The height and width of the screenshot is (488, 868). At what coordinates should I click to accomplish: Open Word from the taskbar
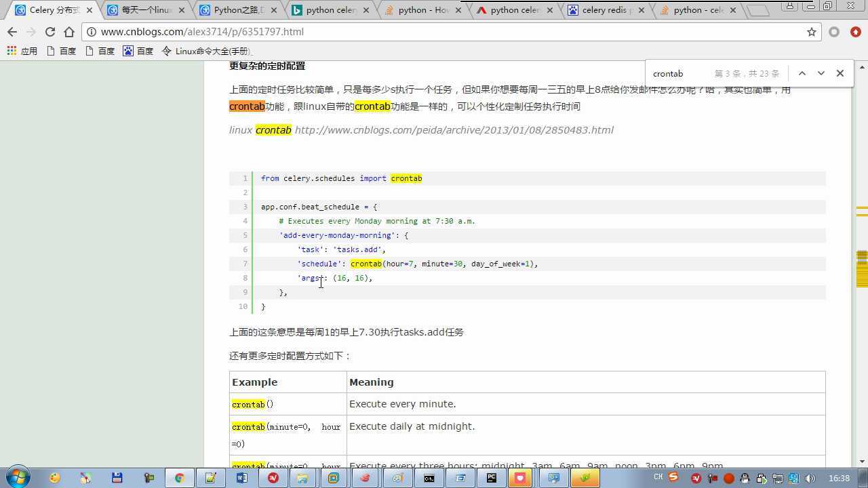(x=241, y=478)
